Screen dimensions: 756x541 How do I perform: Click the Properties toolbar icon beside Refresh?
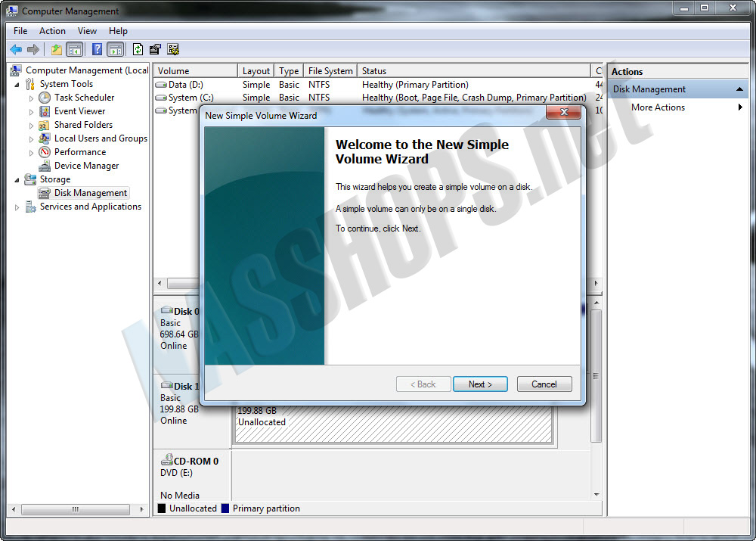tap(155, 49)
